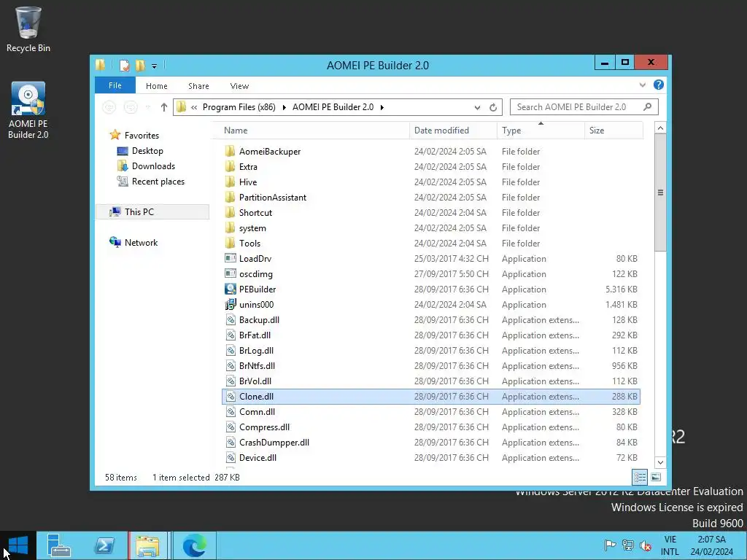Select the PartitionAssistant folder icon
This screenshot has width=747, height=560.
coord(230,197)
